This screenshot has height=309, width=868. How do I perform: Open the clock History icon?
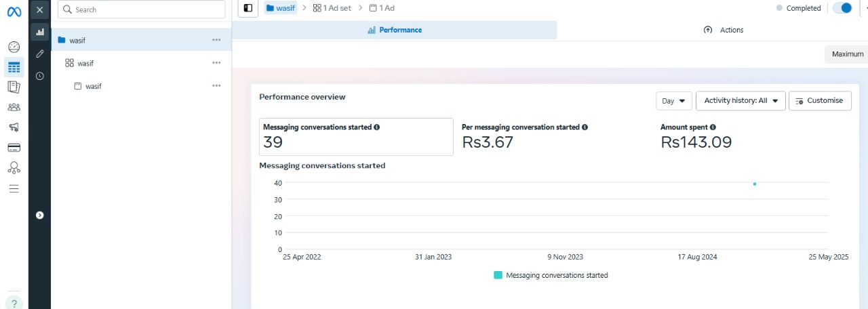(39, 76)
